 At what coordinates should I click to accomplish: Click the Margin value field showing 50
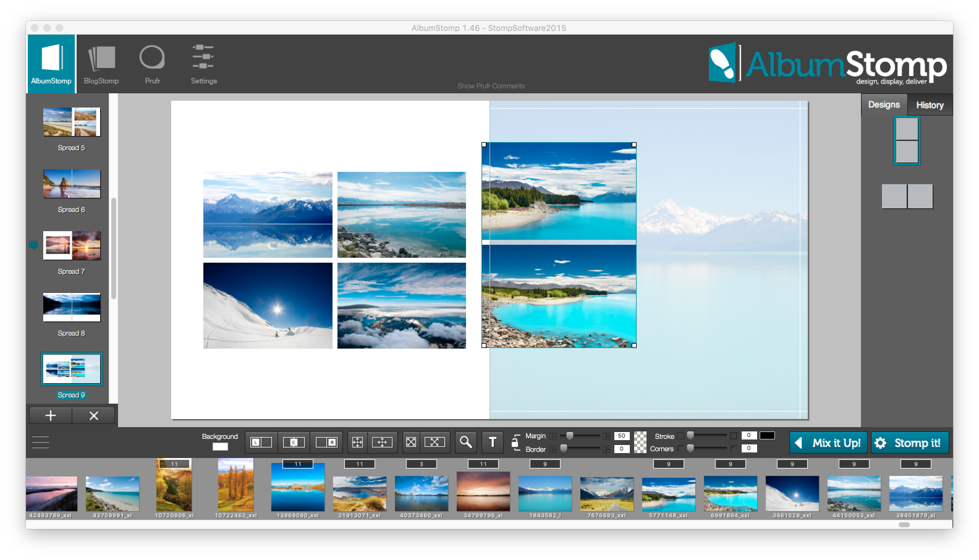tap(622, 436)
